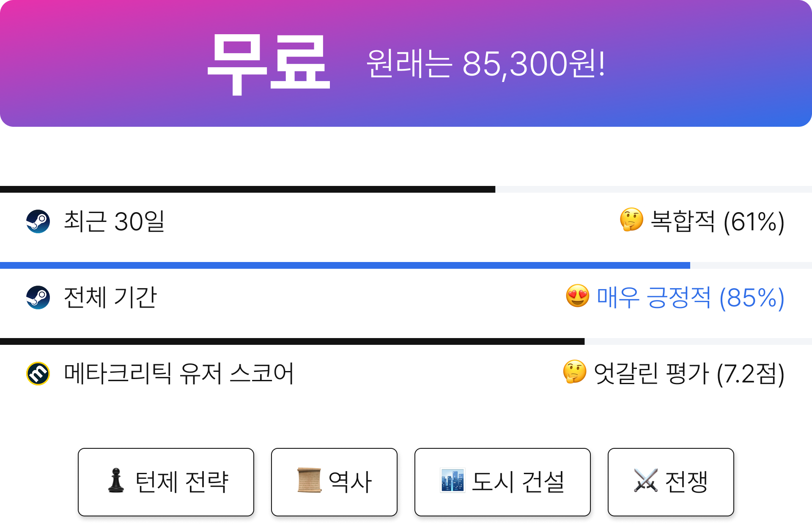Open the 전쟁 tag
Viewport: 812px width, 524px height.
[x=671, y=482]
